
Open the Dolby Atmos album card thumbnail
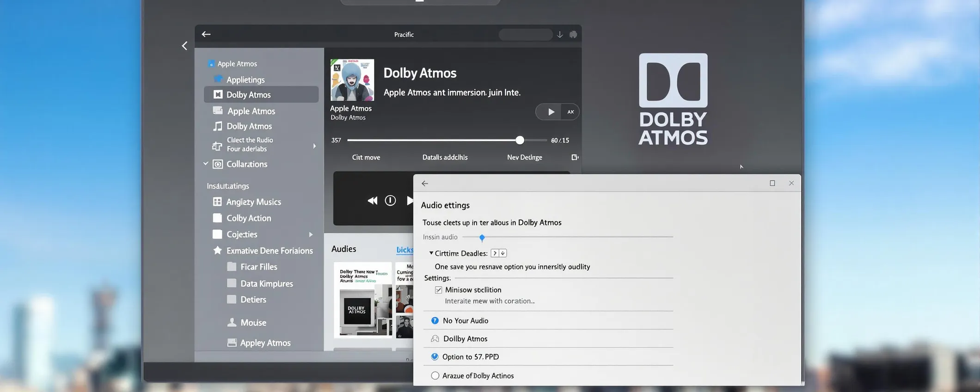tap(363, 300)
